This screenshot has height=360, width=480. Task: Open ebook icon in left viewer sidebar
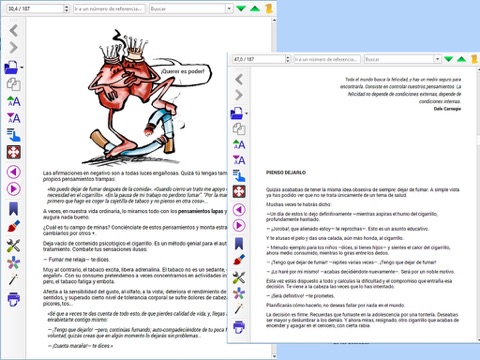12,67
